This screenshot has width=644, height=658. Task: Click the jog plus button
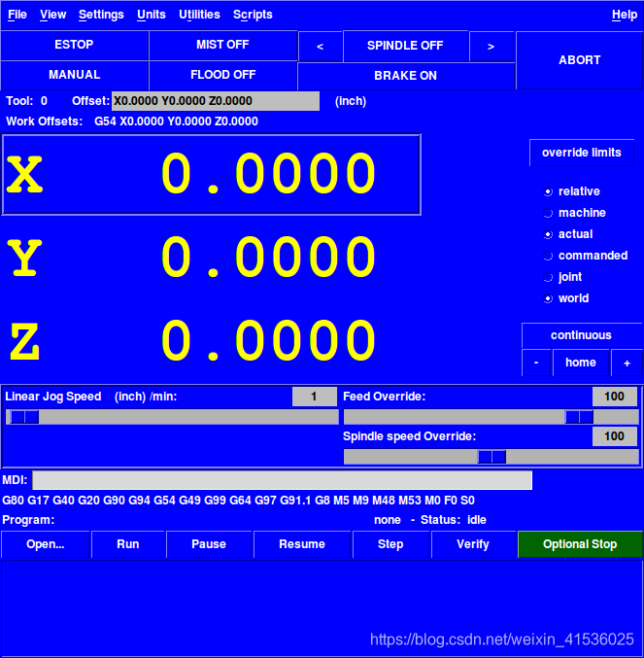pyautogui.click(x=627, y=363)
